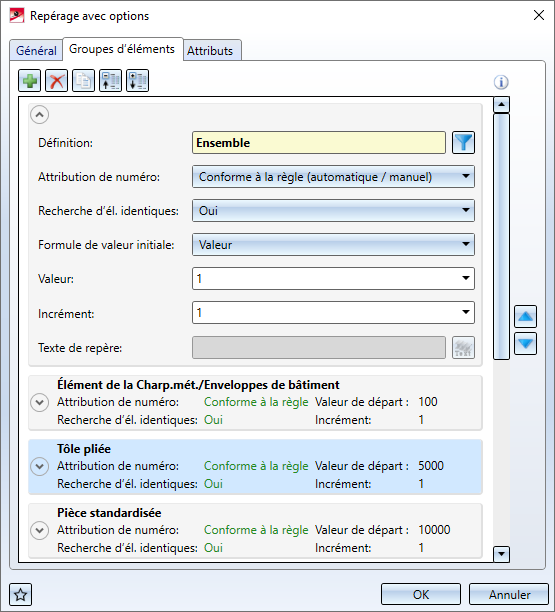This screenshot has height=612, width=555.
Task: Delete element group with red X icon
Action: coord(57,81)
